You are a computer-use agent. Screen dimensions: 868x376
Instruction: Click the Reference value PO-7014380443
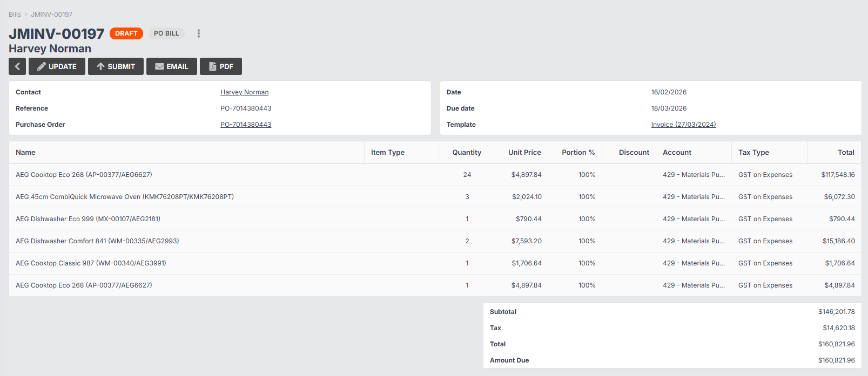246,108
